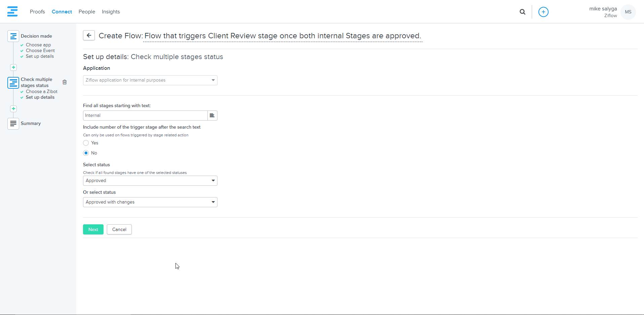Select the No radio option

coord(86,153)
